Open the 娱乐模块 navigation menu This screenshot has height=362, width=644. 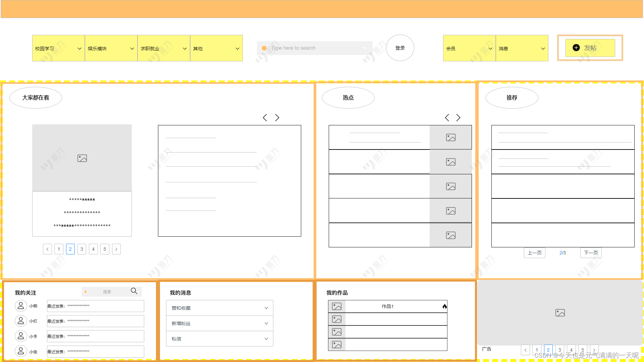point(111,48)
